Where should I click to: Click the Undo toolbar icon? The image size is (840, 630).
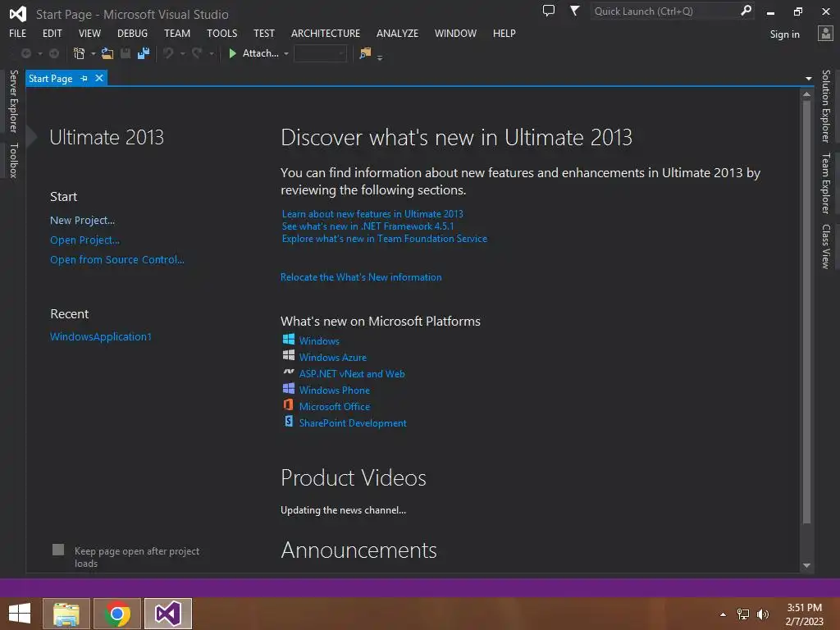coord(168,53)
